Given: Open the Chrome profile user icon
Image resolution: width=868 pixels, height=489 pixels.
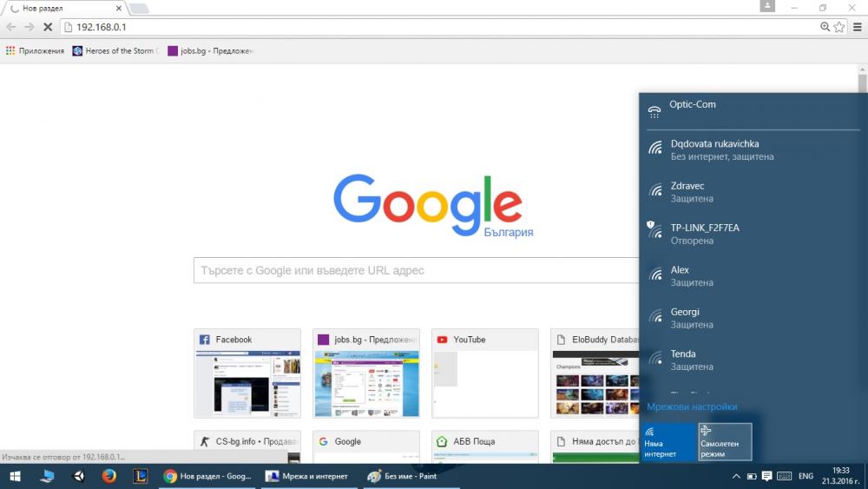Looking at the screenshot, I should coord(767,6).
